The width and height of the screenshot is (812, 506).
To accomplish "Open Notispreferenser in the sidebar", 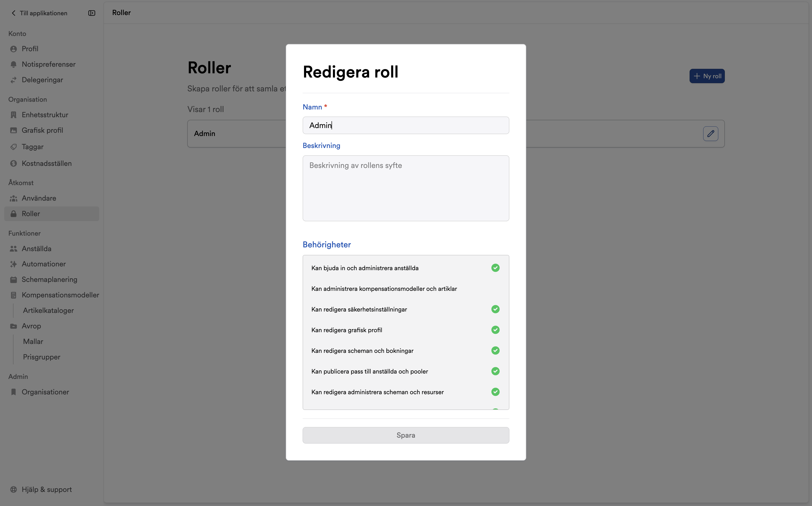I will point(51,64).
